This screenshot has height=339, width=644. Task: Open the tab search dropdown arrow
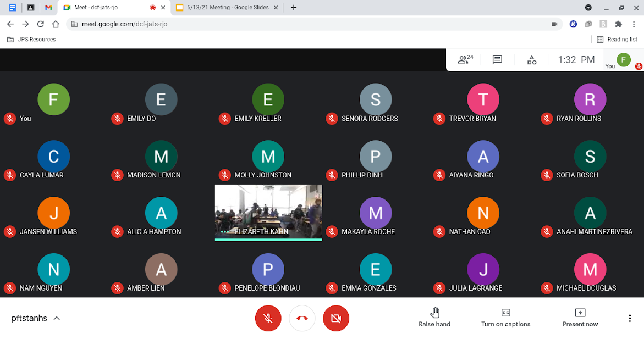pos(588,7)
